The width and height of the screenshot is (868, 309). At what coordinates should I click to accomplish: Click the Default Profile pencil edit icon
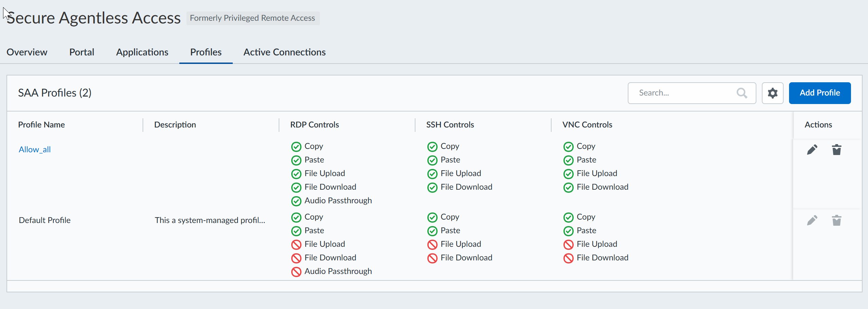pos(812,220)
